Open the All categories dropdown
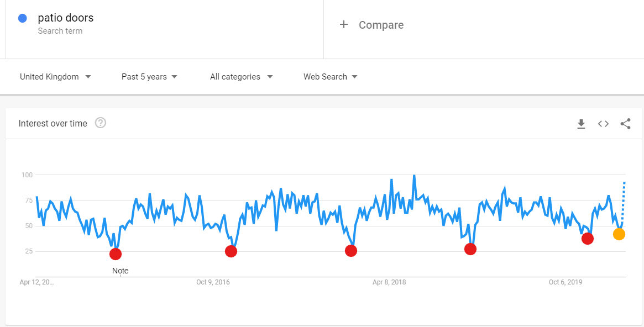This screenshot has width=644, height=327. (242, 77)
